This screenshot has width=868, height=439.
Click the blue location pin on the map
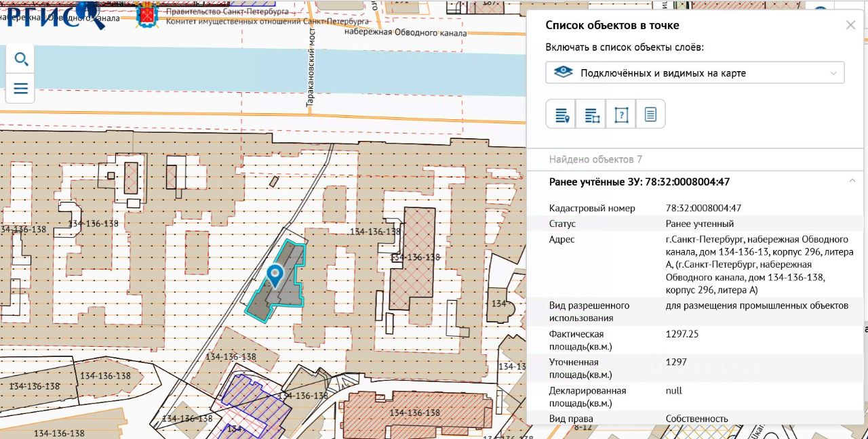tap(275, 275)
